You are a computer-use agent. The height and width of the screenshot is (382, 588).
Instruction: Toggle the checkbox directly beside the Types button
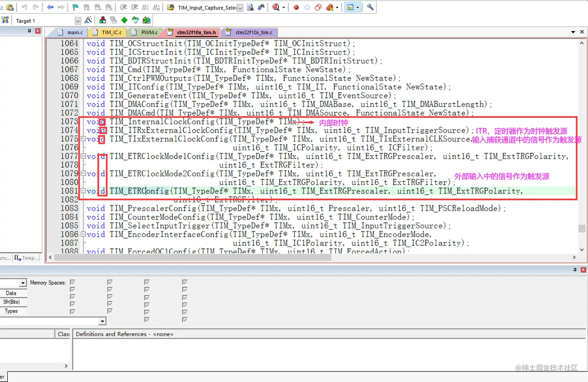coord(72,312)
